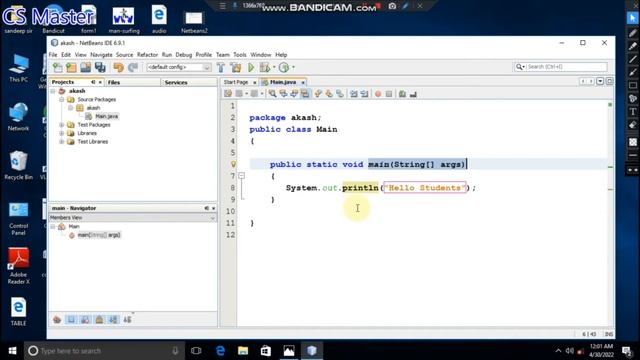Toggle Highlight Search in editor toolbar
The width and height of the screenshot is (640, 360).
(305, 94)
